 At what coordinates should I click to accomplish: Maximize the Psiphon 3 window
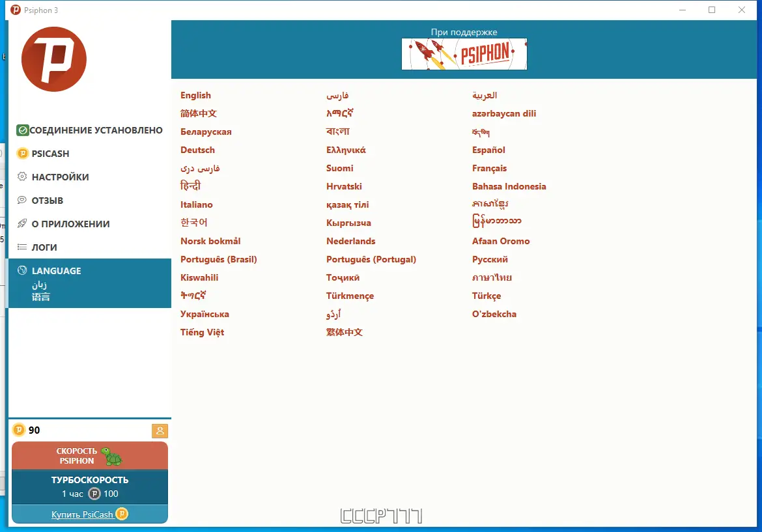[712, 10]
